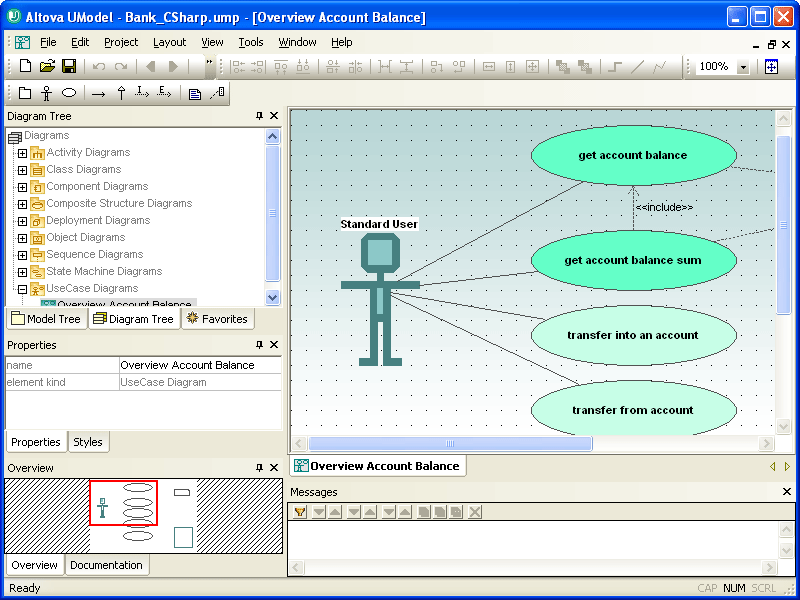The image size is (800, 600).
Task: Click the Save diagram icon
Action: (x=69, y=66)
